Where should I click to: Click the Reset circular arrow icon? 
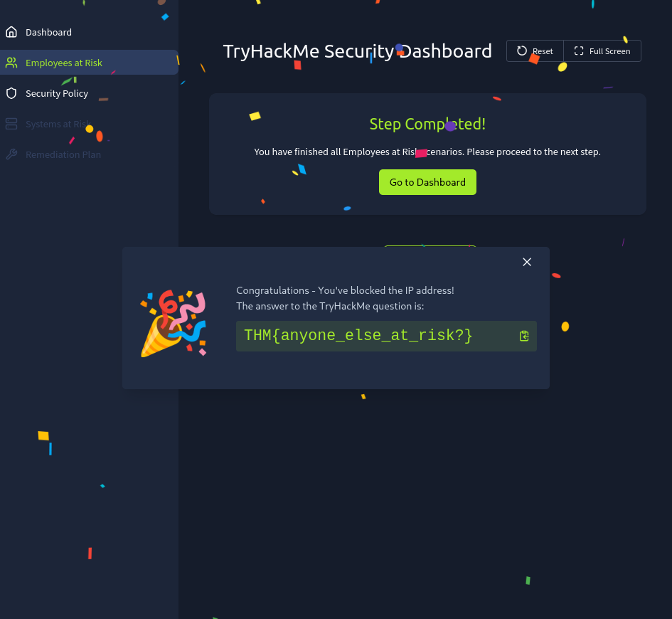[x=521, y=51]
